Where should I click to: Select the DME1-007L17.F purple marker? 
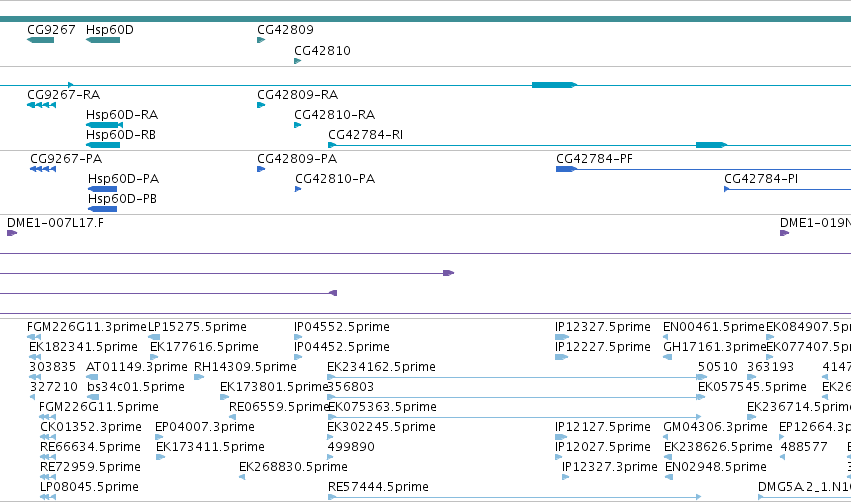coord(12,233)
